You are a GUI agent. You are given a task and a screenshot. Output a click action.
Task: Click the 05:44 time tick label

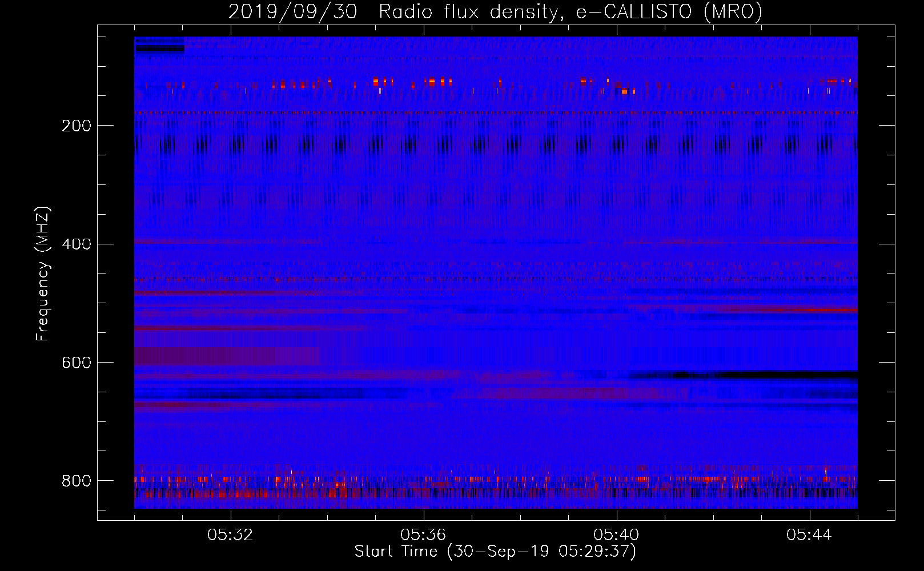(810, 535)
